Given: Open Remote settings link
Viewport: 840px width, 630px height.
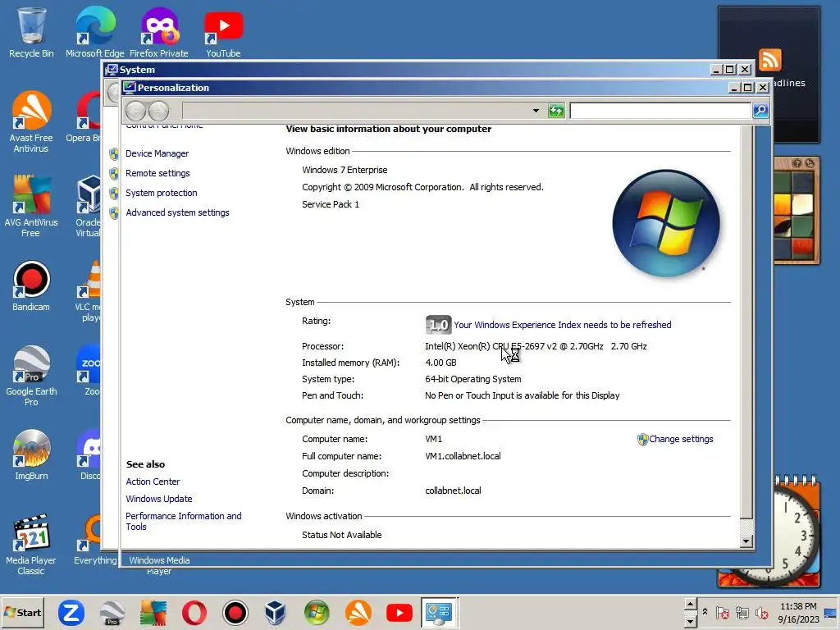Looking at the screenshot, I should pos(157,174).
